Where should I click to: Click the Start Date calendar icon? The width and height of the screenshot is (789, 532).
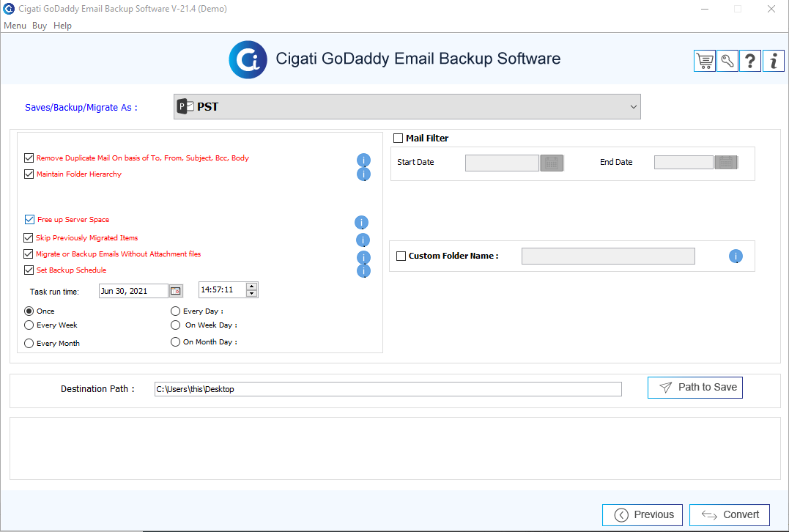point(552,163)
